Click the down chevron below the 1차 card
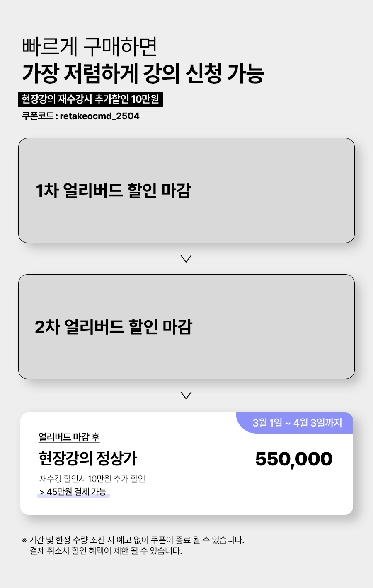Viewport: 373px width, 588px height. click(186, 259)
